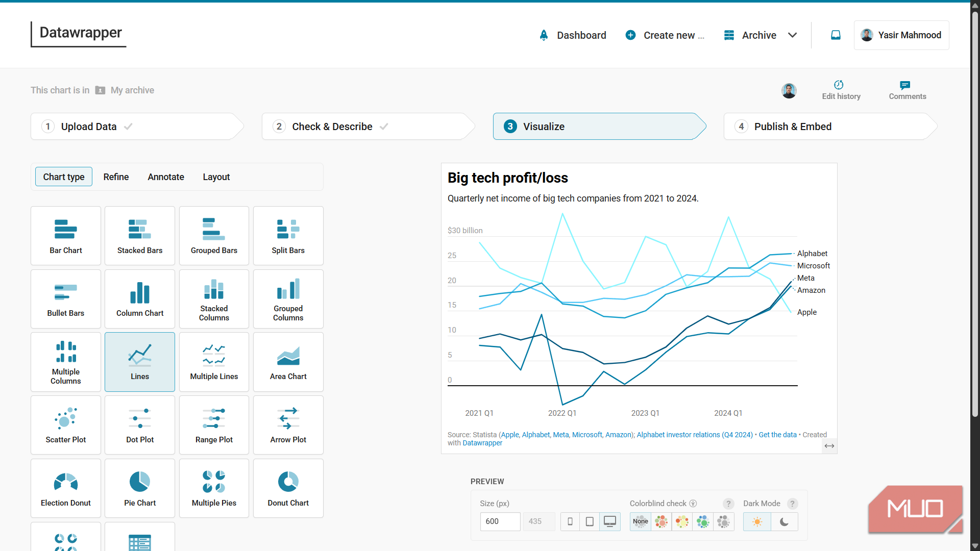Switch preview to light mode
The image size is (980, 551).
(757, 521)
